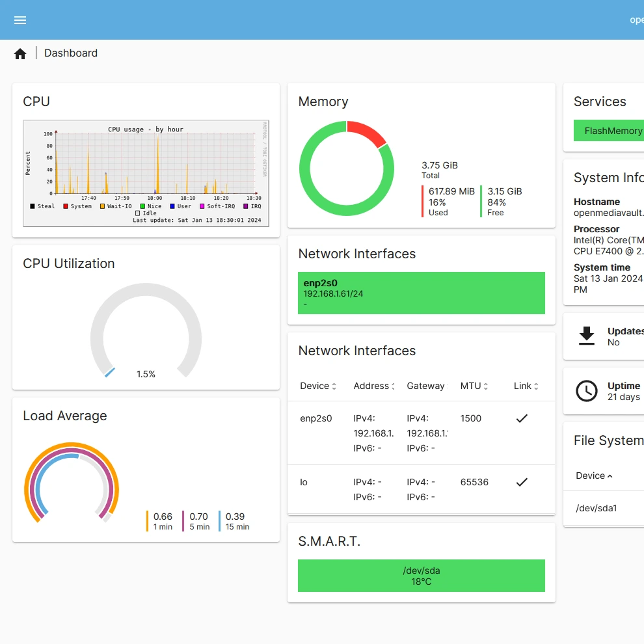
Task: Click the green enp2s0 interface tile
Action: [x=421, y=293]
